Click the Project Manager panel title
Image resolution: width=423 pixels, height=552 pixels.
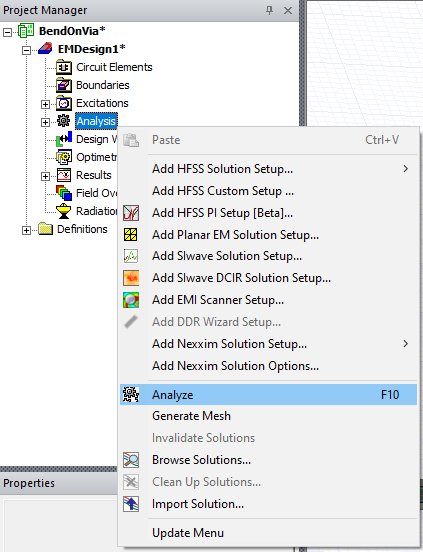[x=45, y=10]
